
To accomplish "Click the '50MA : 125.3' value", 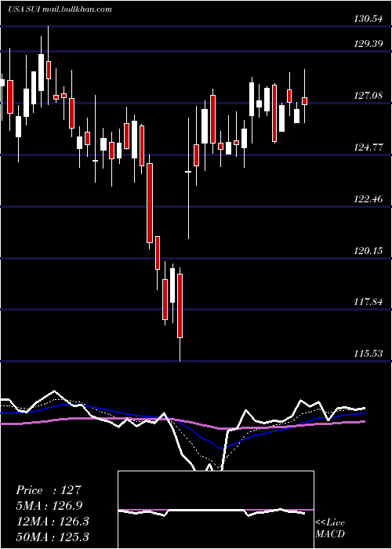I will point(53,536).
